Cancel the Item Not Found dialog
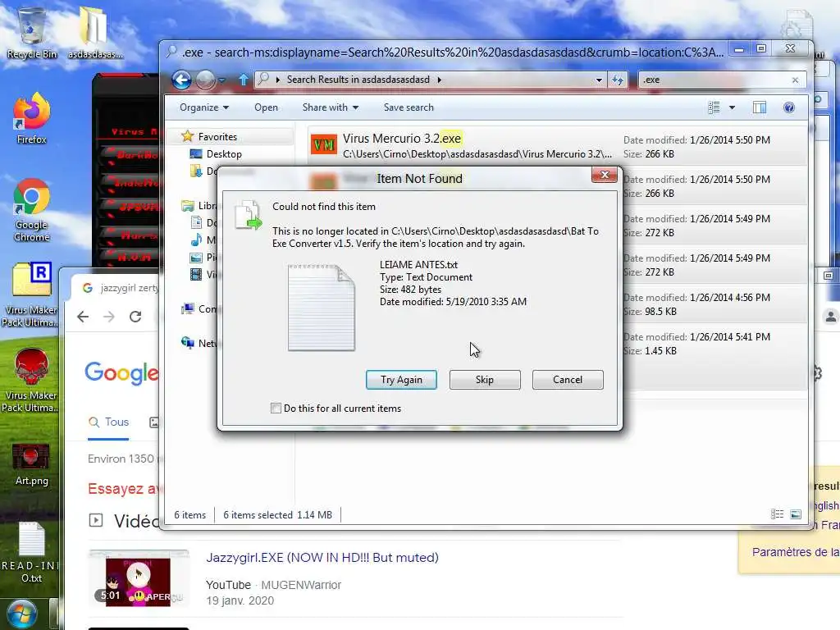The height and width of the screenshot is (630, 840). pos(568,380)
